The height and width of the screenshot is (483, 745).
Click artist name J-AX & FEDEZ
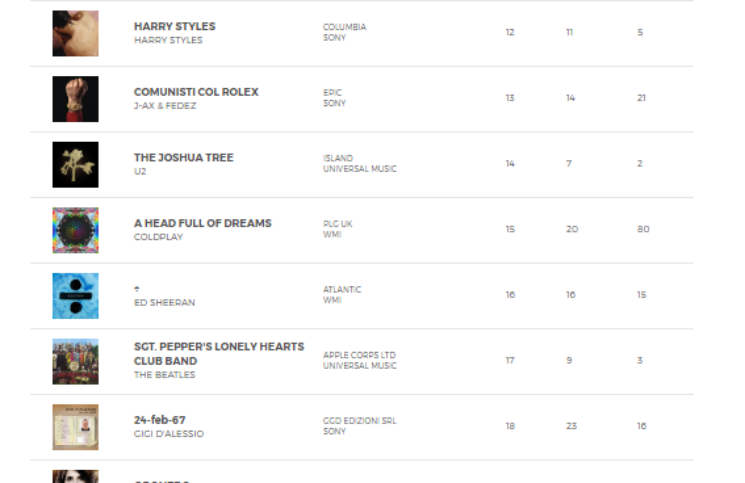(165, 106)
